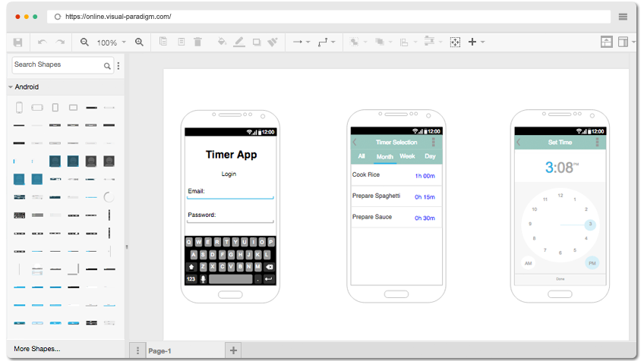Click the Fit page icon

click(x=455, y=42)
